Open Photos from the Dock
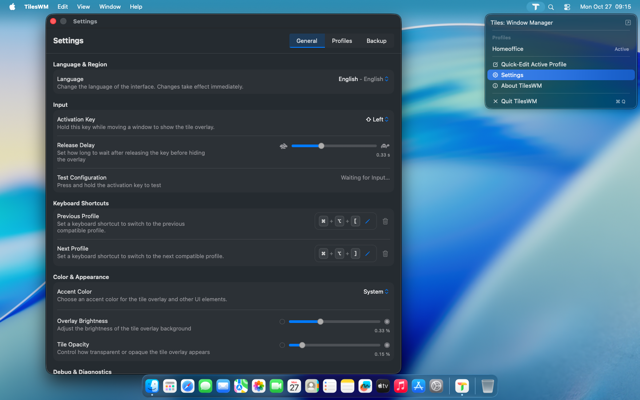 (259, 386)
